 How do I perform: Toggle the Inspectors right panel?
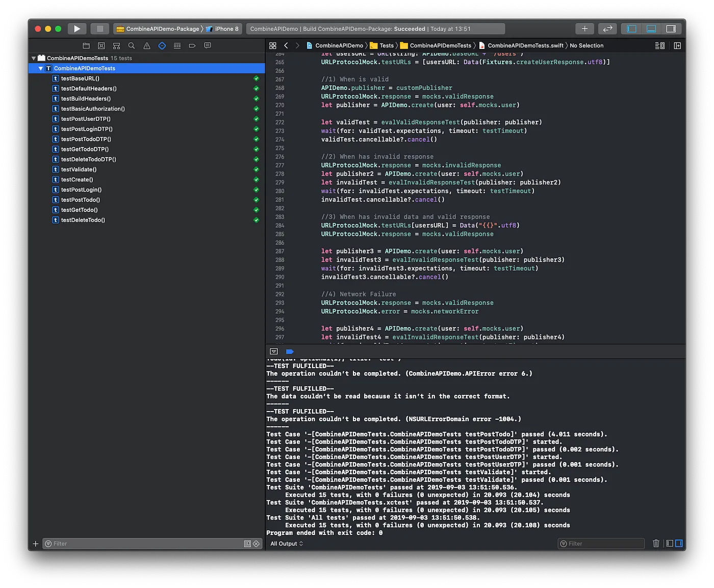coord(671,29)
